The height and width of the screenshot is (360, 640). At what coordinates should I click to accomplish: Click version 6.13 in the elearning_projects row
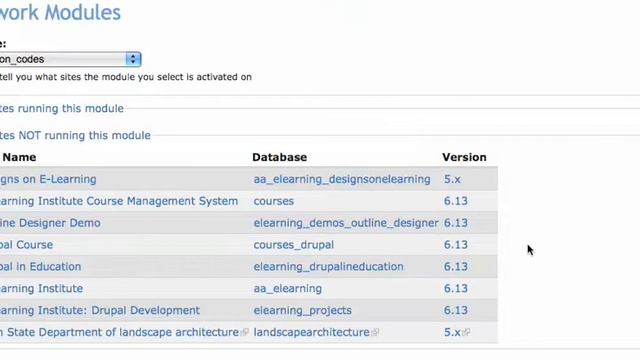(x=456, y=310)
